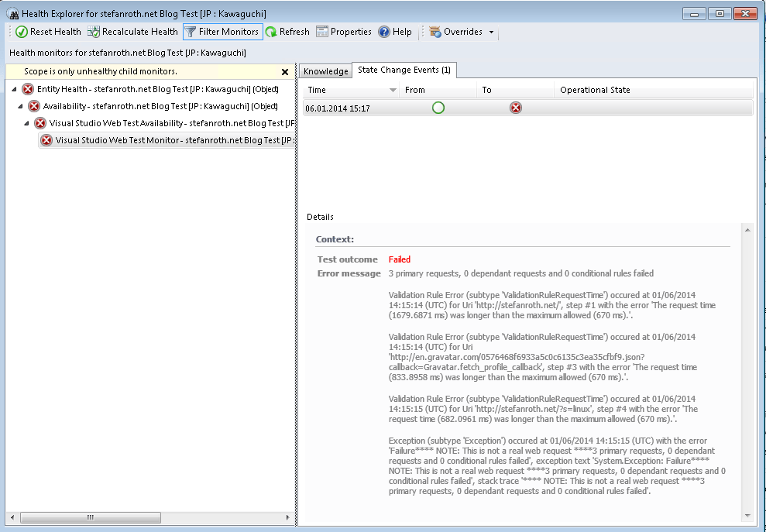Click the Reset Health button label

point(56,32)
